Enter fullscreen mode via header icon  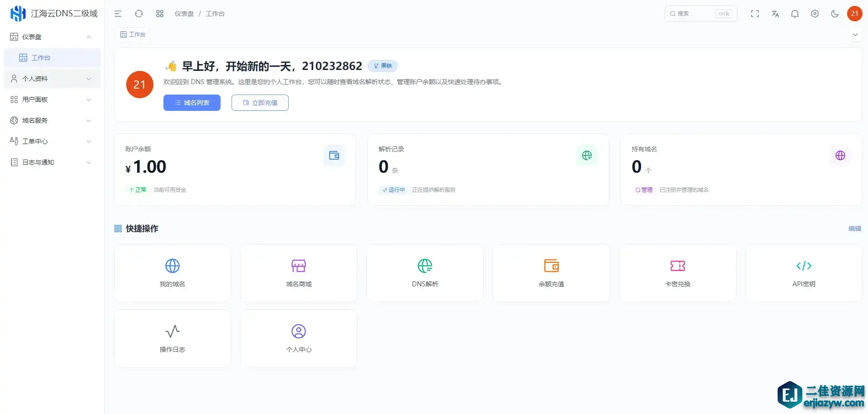tap(755, 14)
